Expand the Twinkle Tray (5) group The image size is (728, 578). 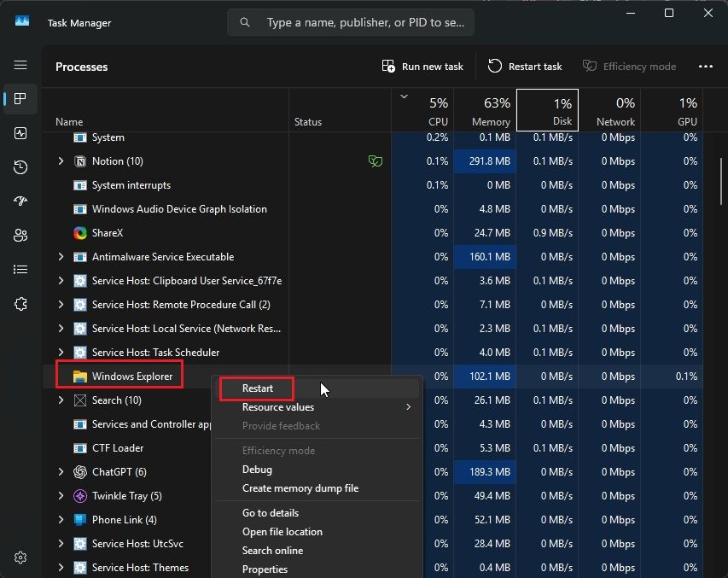tap(61, 496)
